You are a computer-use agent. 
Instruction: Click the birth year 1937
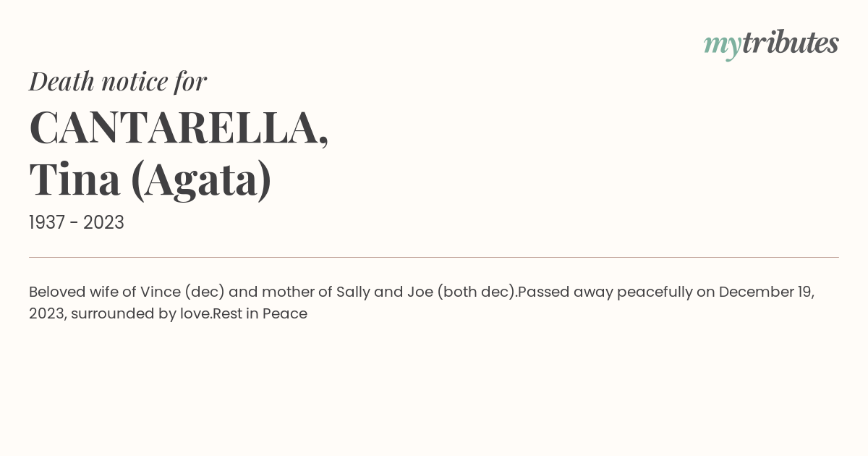coord(48,222)
